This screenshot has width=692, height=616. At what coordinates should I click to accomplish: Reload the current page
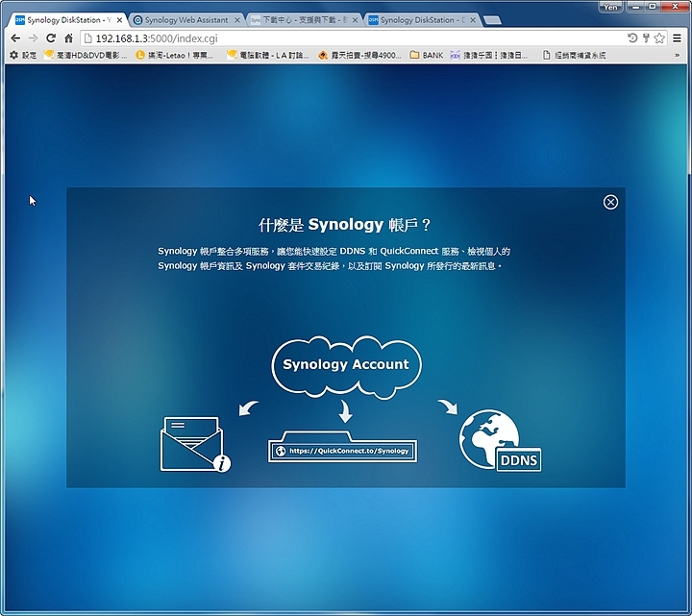point(51,38)
